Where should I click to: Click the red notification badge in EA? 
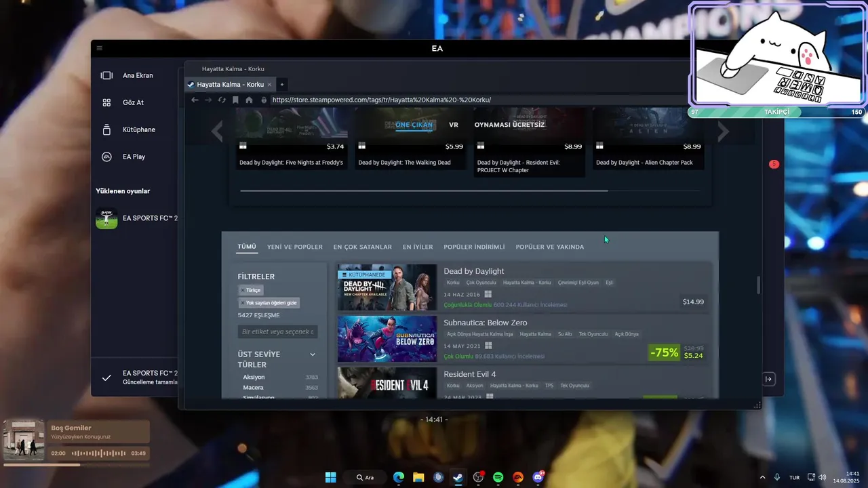(x=774, y=164)
